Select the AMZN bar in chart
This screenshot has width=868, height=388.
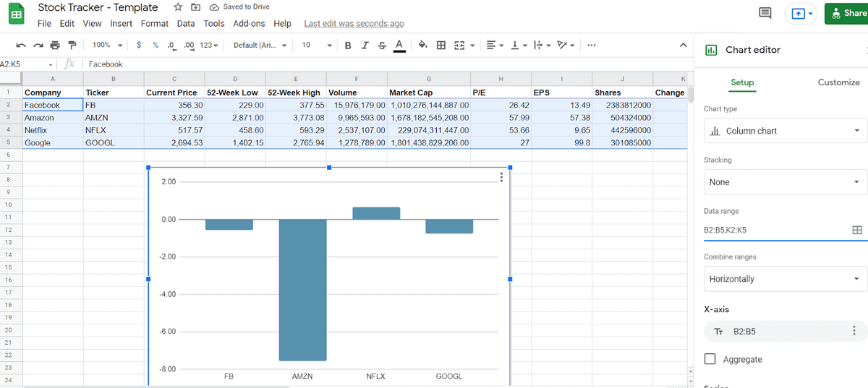[x=303, y=290]
